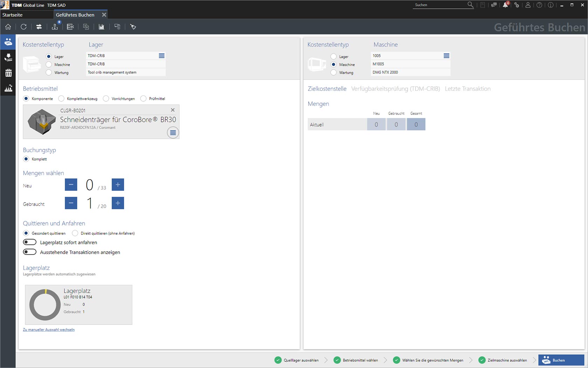Open the help question mark icon
The height and width of the screenshot is (368, 588).
[x=539, y=5]
